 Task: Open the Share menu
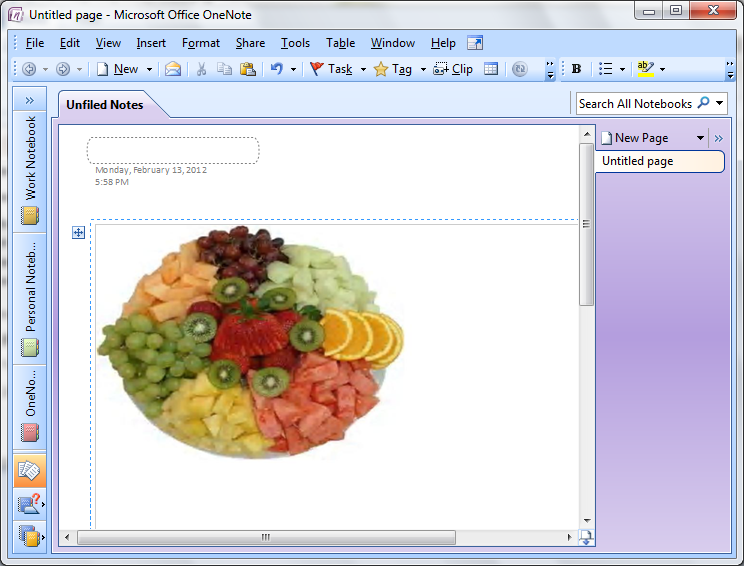coord(250,43)
